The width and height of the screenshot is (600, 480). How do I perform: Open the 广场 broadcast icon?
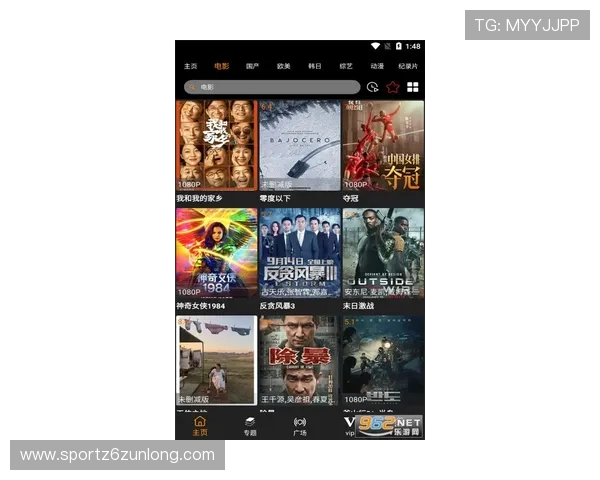pyautogui.click(x=299, y=425)
